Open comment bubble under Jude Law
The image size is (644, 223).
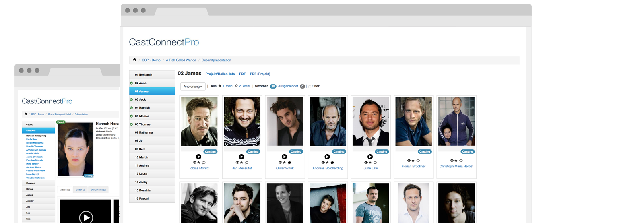375,163
